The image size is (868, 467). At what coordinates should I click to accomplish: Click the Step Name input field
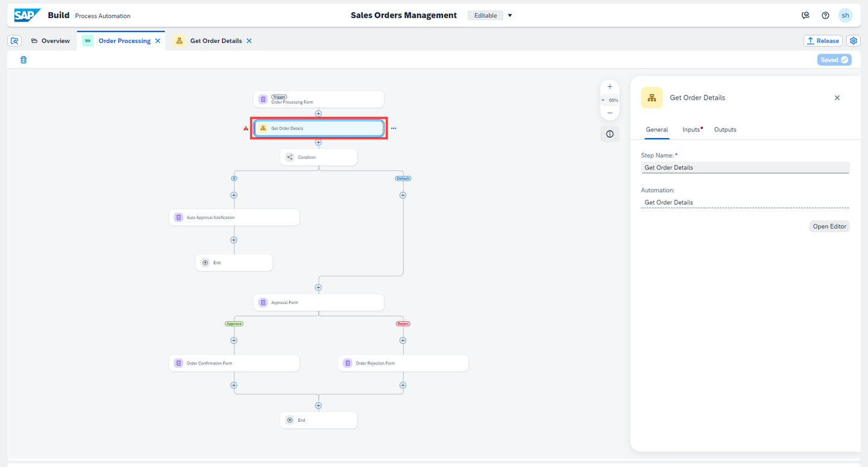pos(745,168)
